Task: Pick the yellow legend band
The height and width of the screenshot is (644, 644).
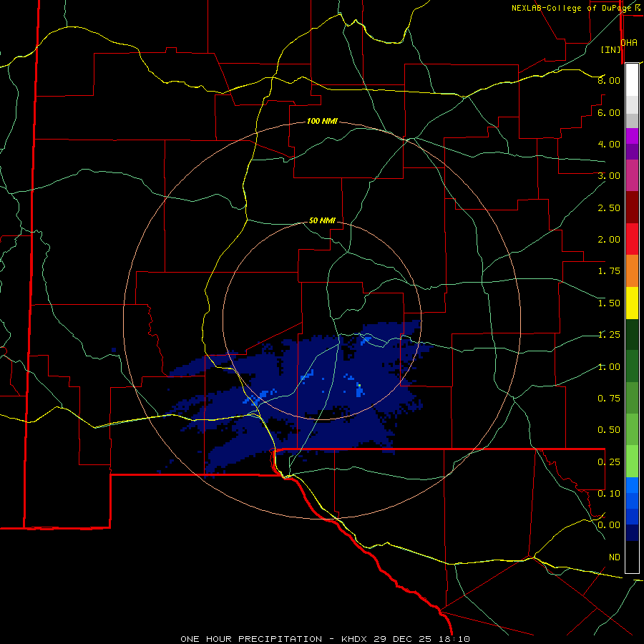Action: [x=632, y=303]
